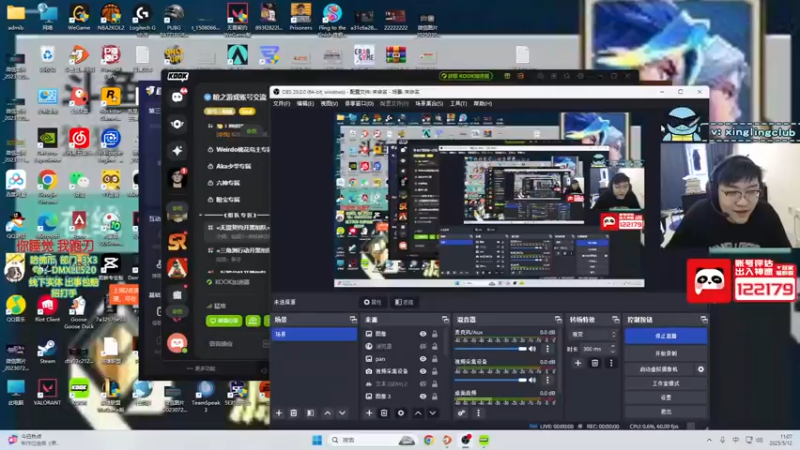800x450 pixels.
Task: Pop out the Scenes dock panel
Action: click(x=353, y=319)
